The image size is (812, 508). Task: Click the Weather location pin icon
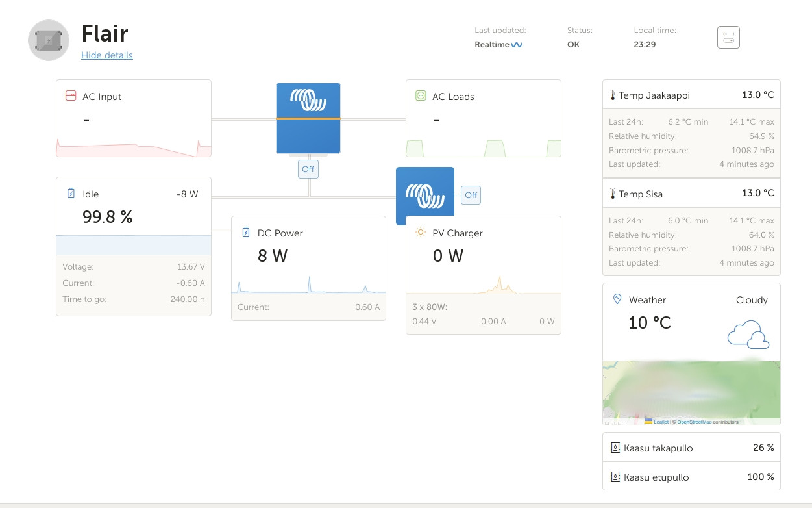pyautogui.click(x=617, y=299)
